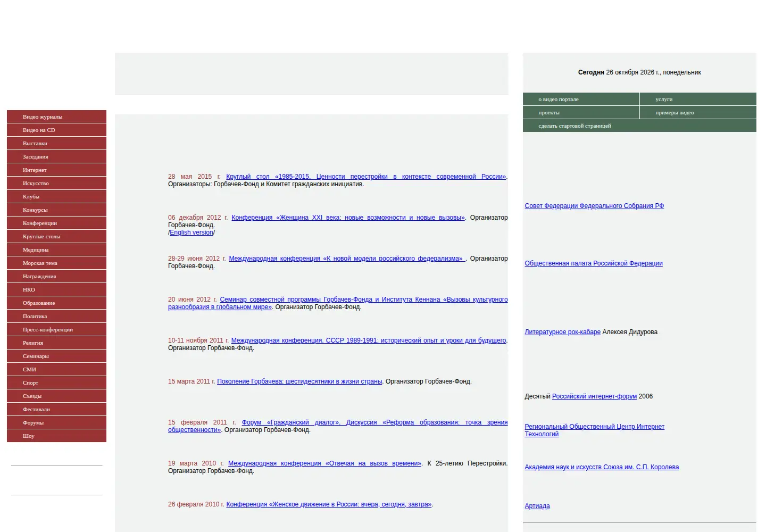Screen dimensions: 766x532
Task: Open the Российский интернет-форум link
Action: [594, 396]
